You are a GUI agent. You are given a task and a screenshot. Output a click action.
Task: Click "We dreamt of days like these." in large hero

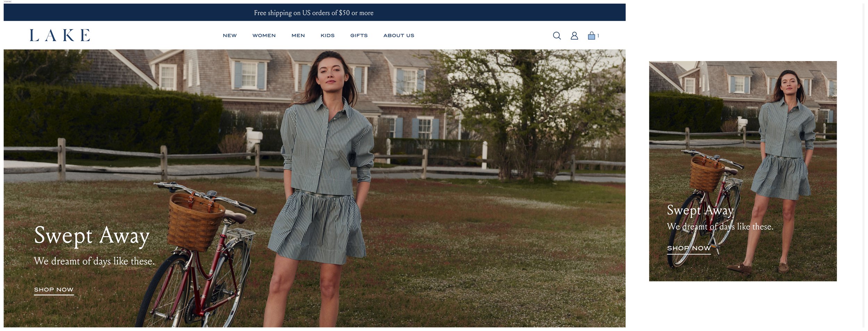94,261
